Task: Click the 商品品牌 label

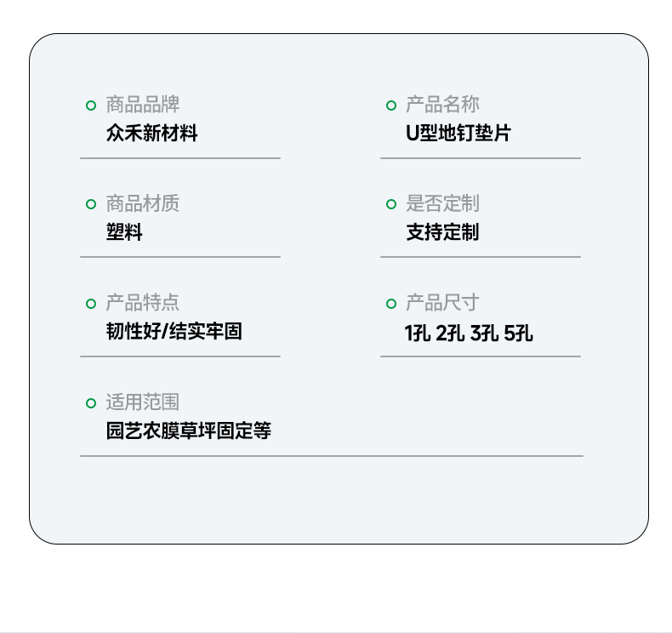Action: pos(142,105)
